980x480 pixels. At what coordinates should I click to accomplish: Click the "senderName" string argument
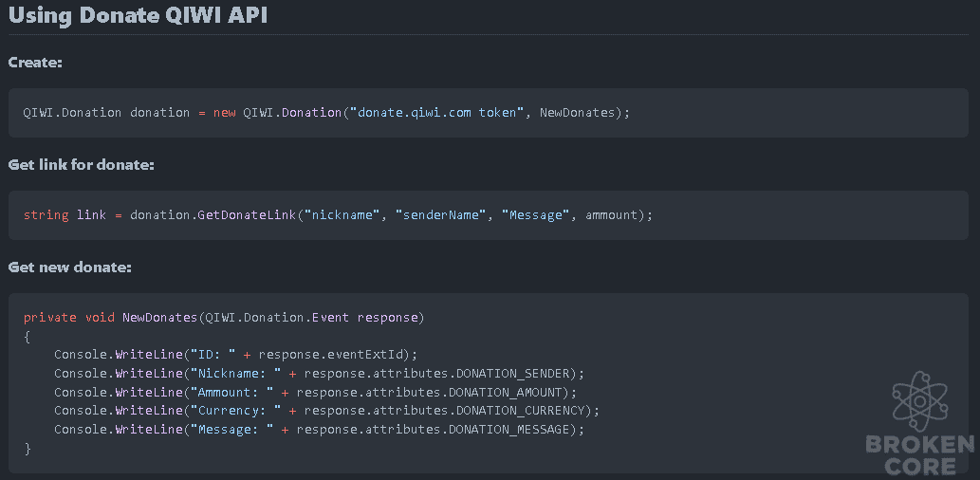point(440,215)
